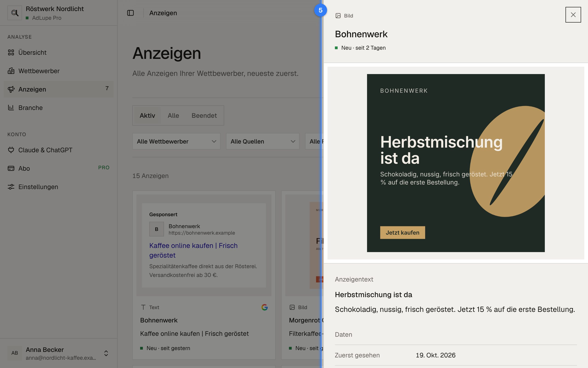Click the B logo in the sponsored ad
Image resolution: width=588 pixels, height=368 pixels.
[x=157, y=229]
